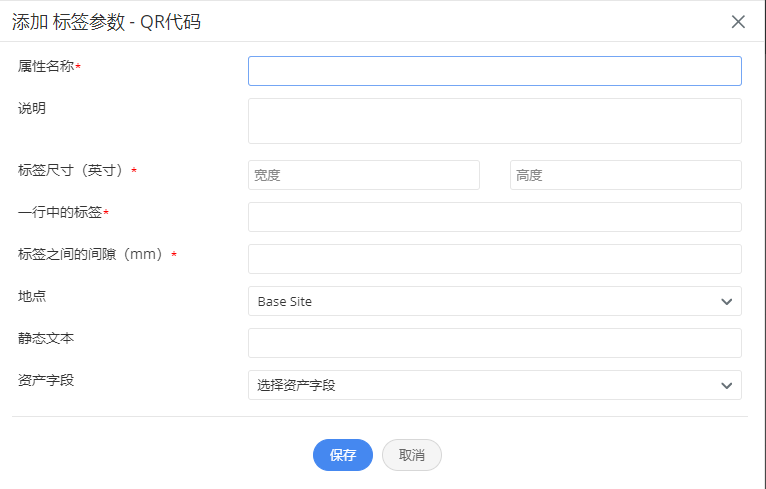
Task: Select the 高度 height input box
Action: click(x=625, y=175)
